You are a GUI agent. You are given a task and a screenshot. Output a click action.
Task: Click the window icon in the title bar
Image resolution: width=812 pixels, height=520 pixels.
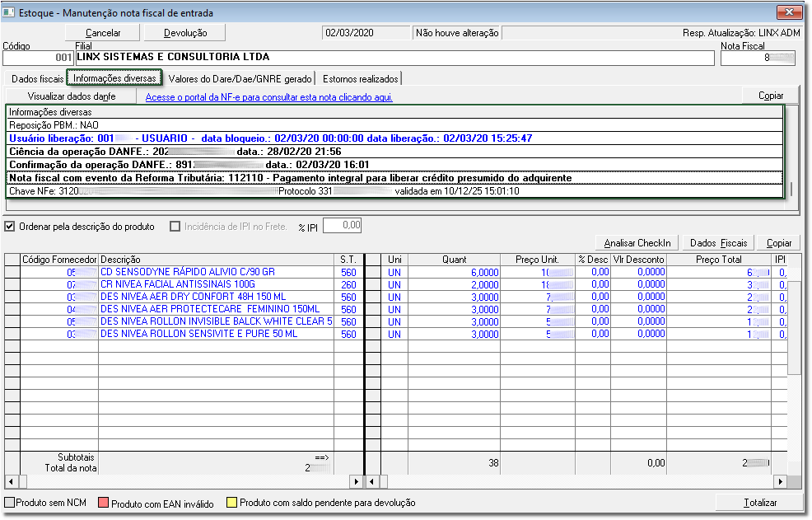(8, 12)
